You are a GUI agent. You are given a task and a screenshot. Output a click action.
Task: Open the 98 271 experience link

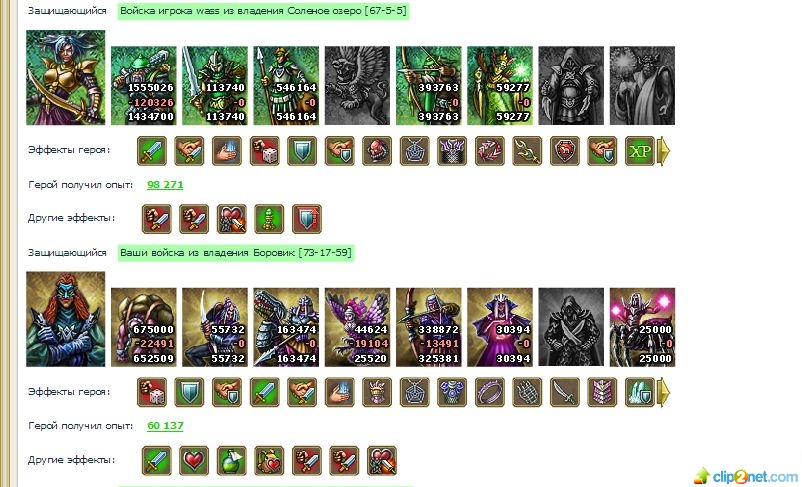(165, 185)
